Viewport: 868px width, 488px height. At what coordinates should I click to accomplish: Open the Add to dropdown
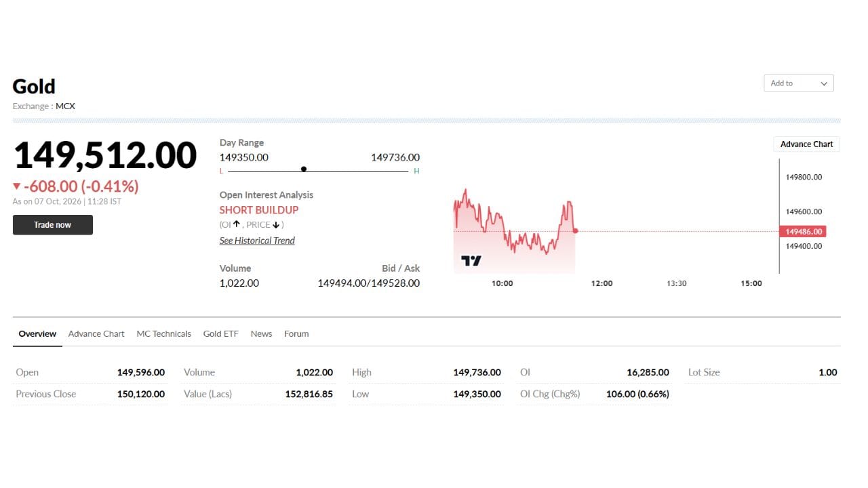coord(798,83)
